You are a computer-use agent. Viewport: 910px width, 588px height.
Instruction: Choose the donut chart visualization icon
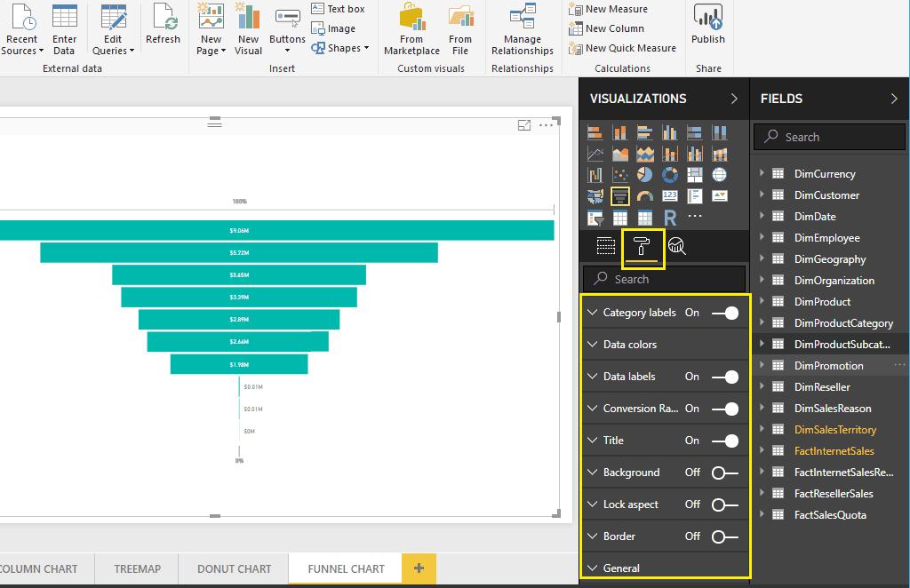(670, 175)
